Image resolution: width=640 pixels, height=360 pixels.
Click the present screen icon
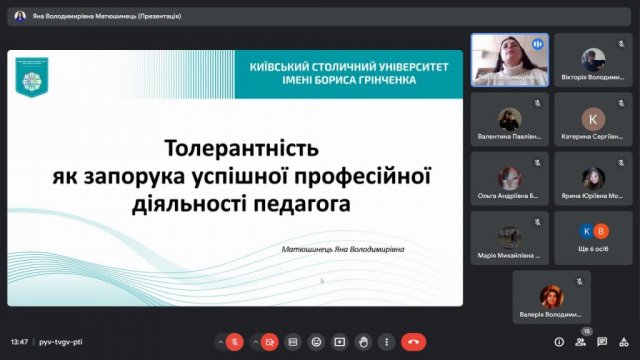tap(340, 342)
